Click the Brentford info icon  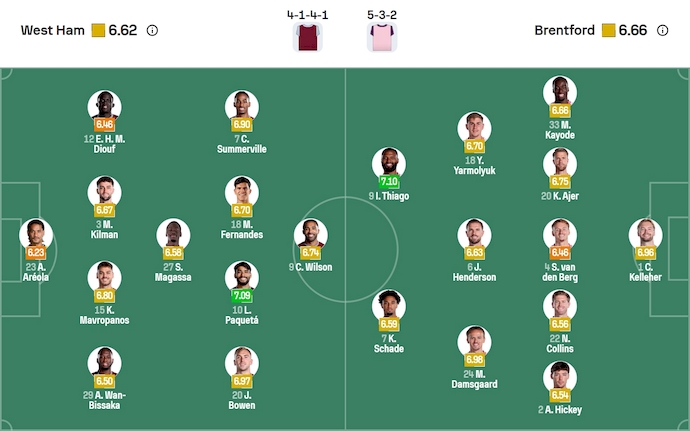tap(662, 30)
